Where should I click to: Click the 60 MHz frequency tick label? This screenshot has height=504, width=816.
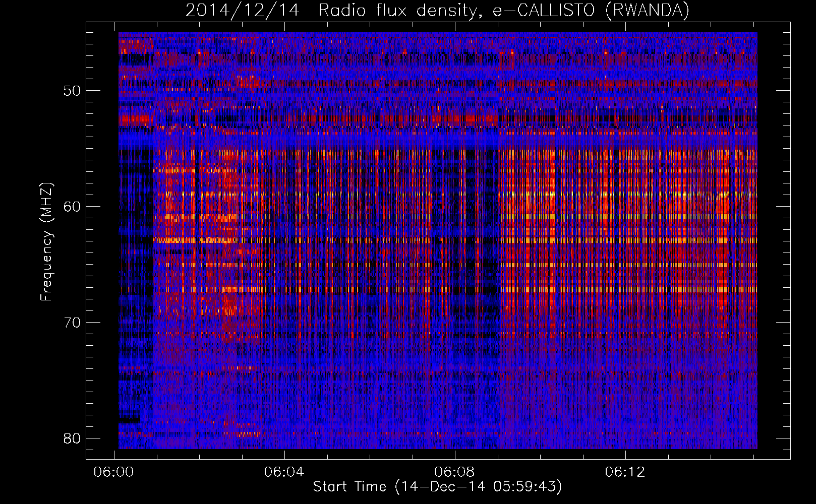tap(72, 207)
